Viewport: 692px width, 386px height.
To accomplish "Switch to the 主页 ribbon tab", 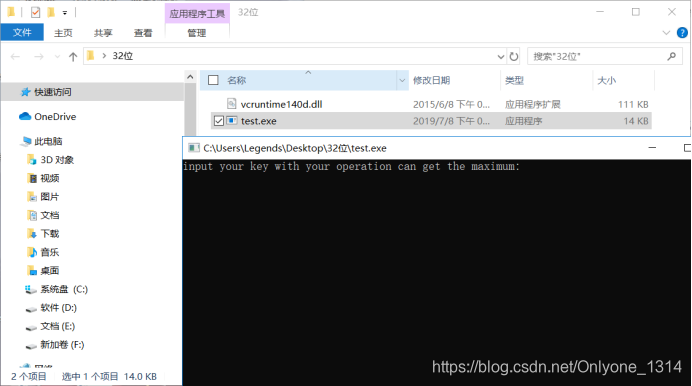I will (x=63, y=33).
